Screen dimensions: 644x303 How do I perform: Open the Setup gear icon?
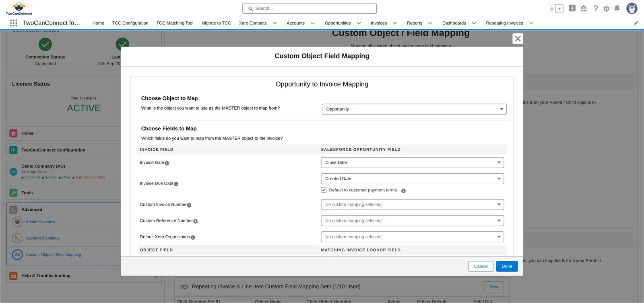coord(607,8)
